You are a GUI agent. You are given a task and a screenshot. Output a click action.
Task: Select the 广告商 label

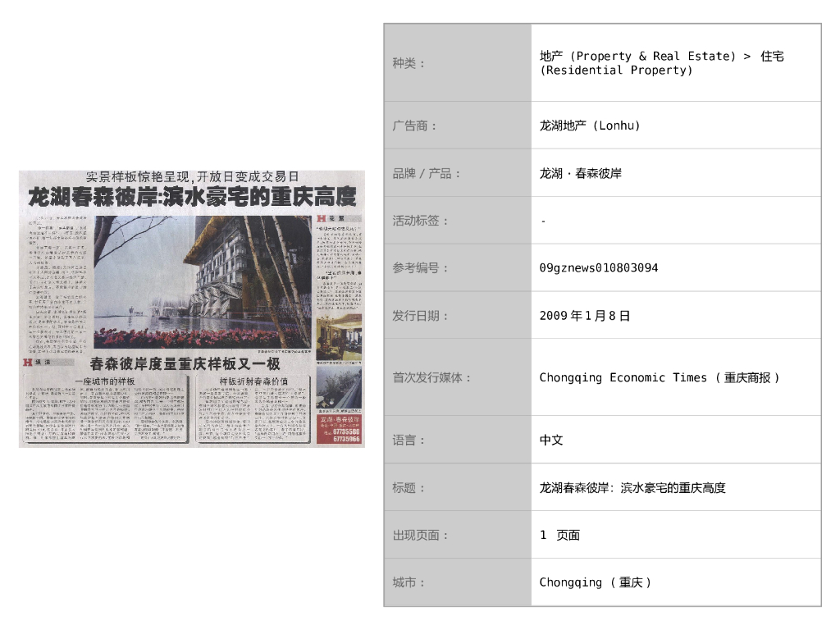(x=414, y=126)
